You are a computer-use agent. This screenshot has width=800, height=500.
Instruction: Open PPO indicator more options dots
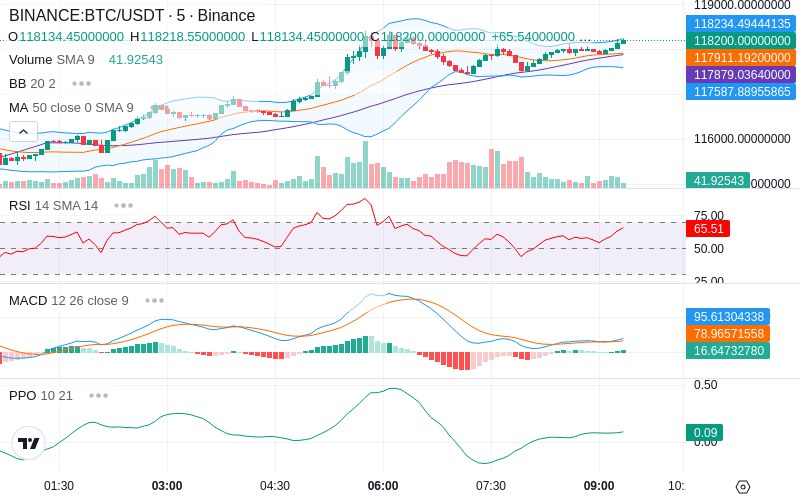[98, 395]
